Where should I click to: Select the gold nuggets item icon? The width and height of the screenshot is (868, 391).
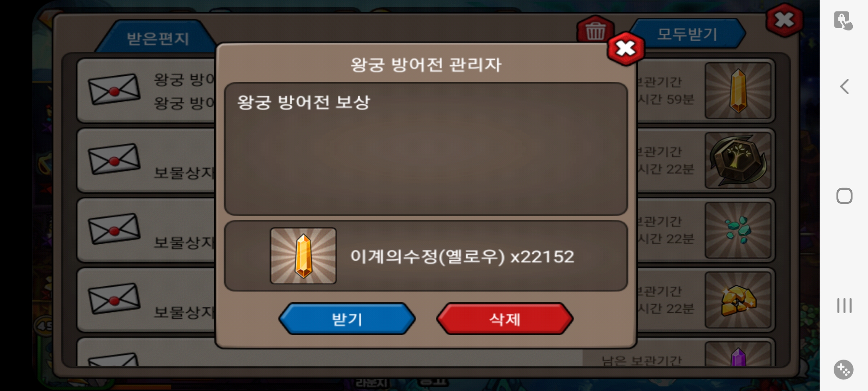tap(738, 300)
